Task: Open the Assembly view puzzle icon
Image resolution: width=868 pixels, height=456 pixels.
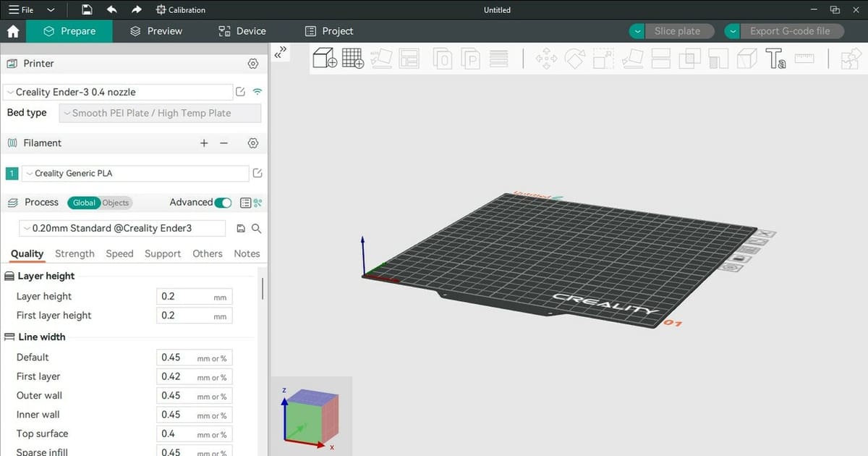Action: pyautogui.click(x=852, y=59)
